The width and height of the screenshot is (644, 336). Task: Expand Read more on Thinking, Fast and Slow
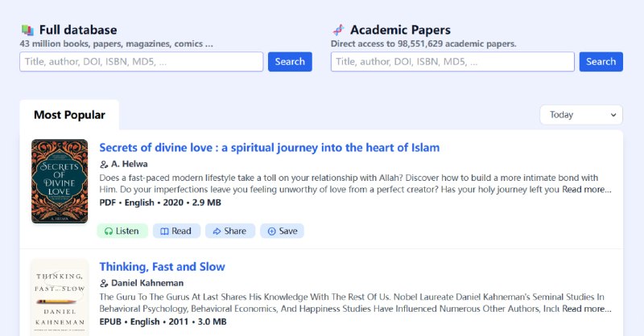tap(587, 309)
